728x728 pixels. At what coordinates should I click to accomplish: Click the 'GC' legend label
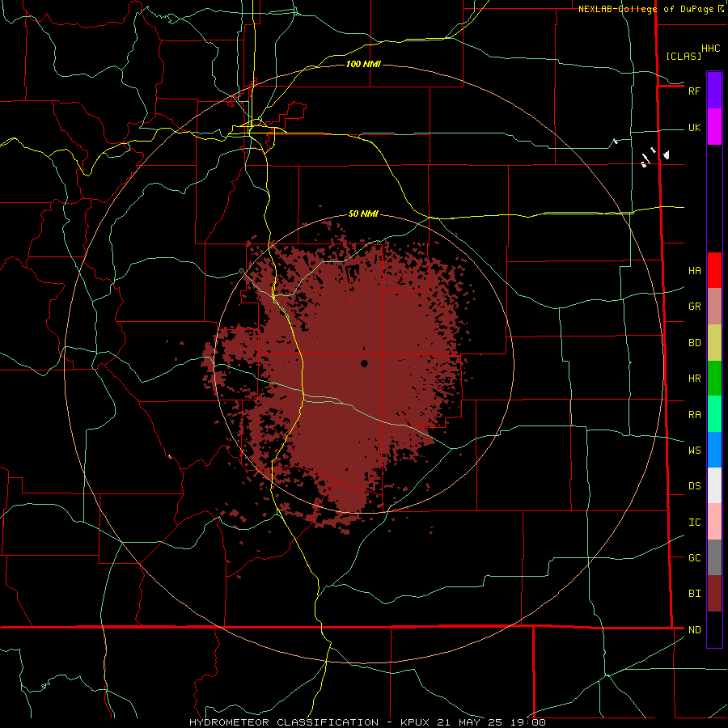pos(694,558)
